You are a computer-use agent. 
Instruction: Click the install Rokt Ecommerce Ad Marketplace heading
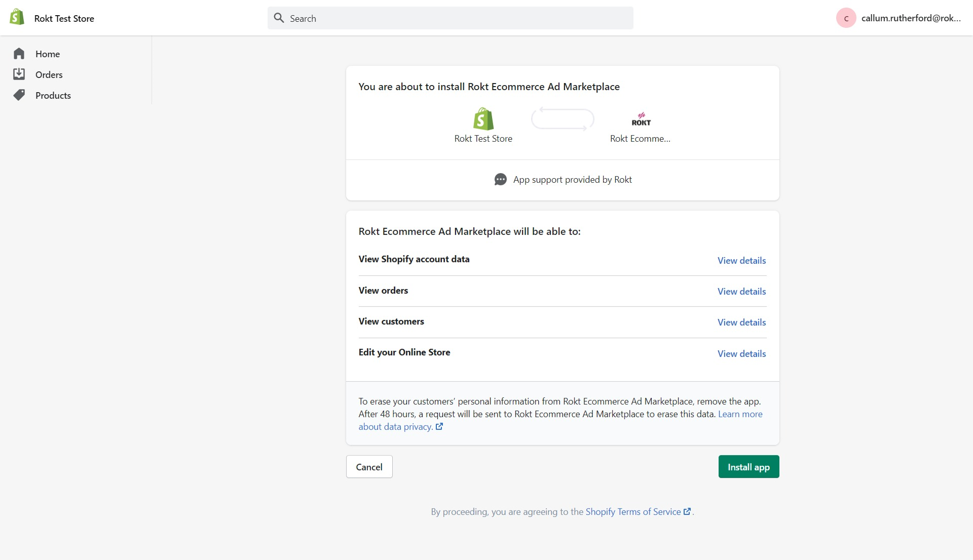[489, 87]
